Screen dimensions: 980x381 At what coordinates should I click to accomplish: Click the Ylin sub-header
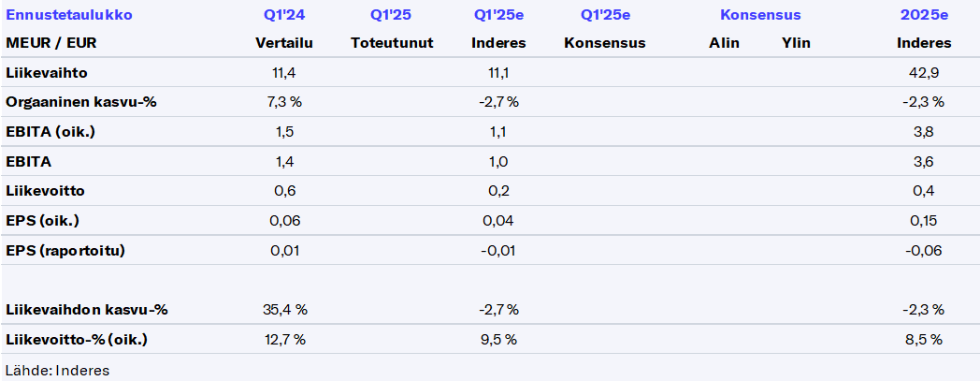(796, 43)
